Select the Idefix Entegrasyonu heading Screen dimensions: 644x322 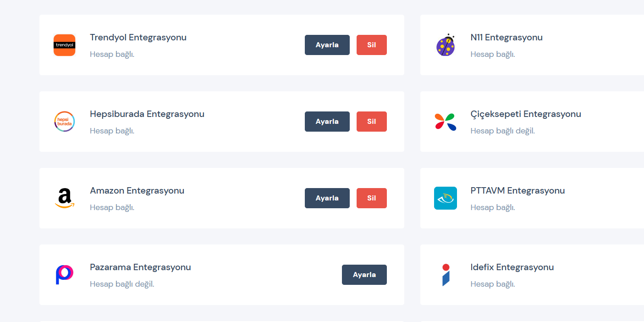click(512, 267)
